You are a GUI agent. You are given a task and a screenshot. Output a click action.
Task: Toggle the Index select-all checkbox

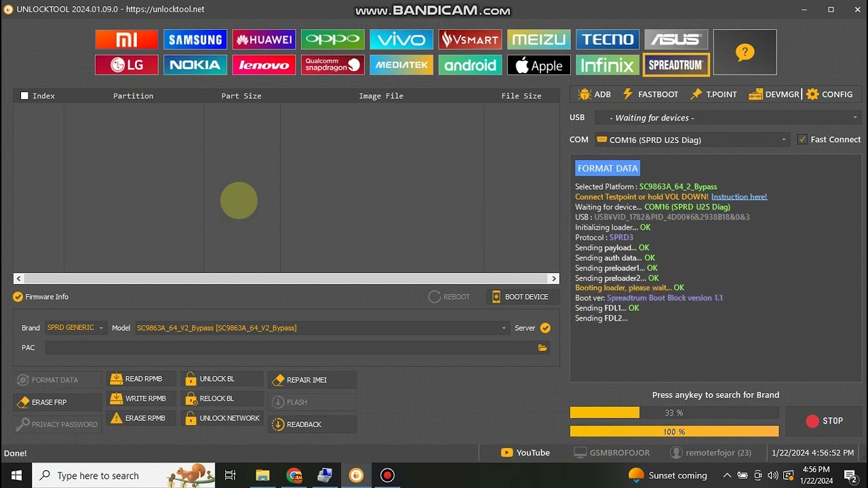(25, 96)
